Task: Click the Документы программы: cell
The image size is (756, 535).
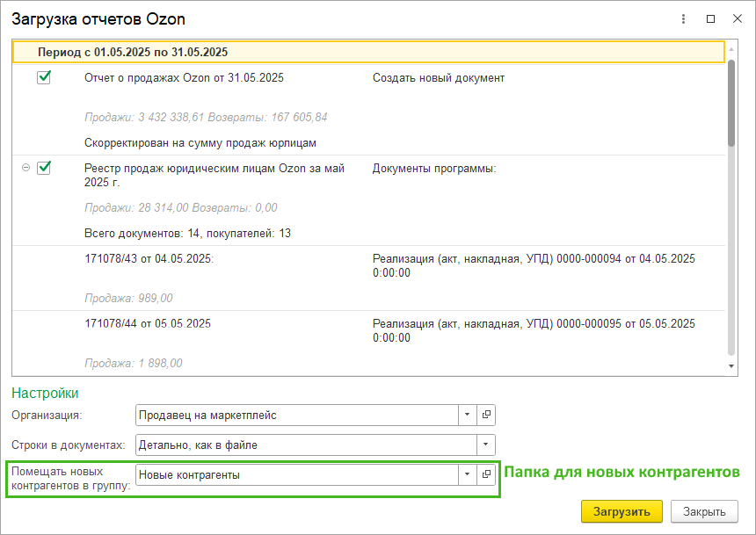Action: pos(434,169)
